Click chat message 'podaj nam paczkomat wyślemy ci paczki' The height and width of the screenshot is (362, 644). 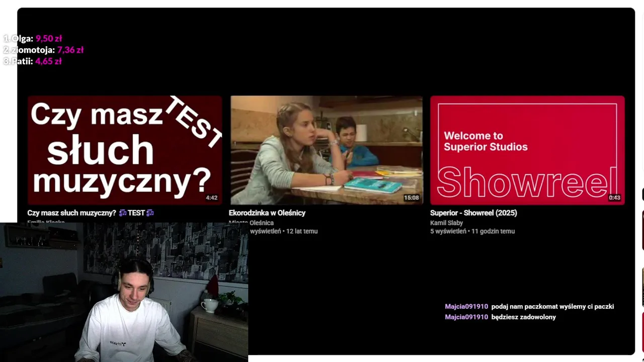pos(552,307)
